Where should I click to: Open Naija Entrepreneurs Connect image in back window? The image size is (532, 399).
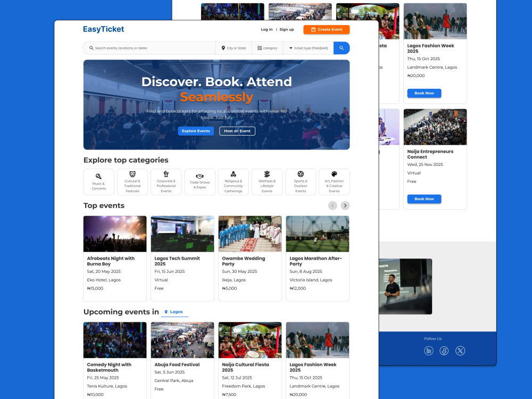tap(435, 127)
